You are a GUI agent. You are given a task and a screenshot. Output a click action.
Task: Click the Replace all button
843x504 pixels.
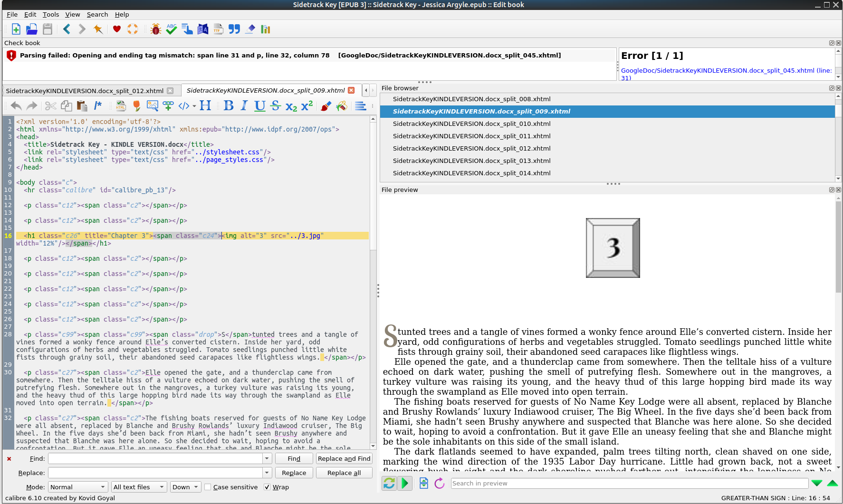coord(344,473)
